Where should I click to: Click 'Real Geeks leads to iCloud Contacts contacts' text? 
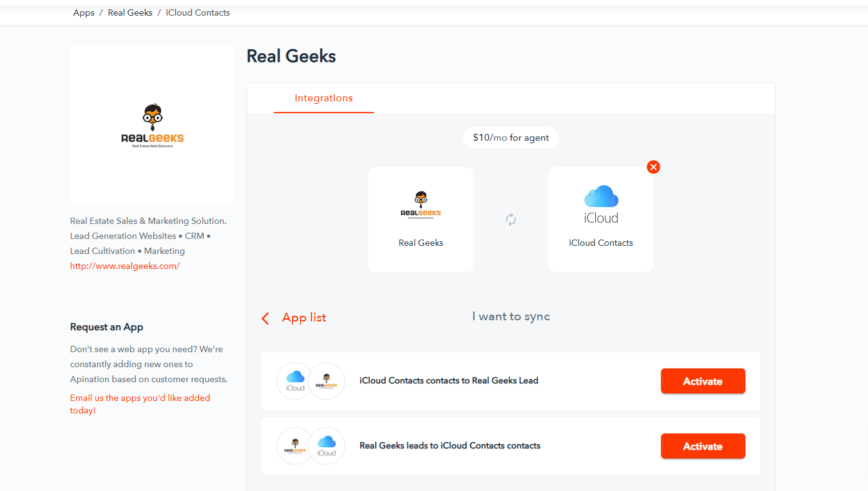(x=450, y=445)
